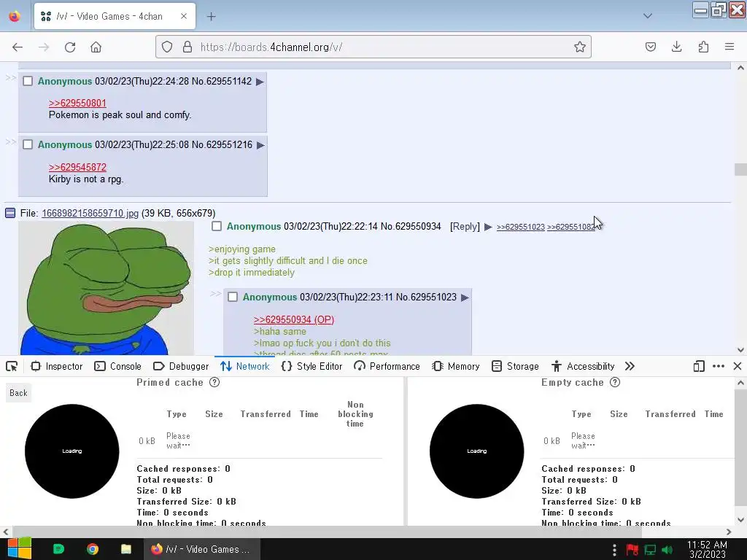List all tabs dropdown arrow
The width and height of the screenshot is (747, 560).
647,16
